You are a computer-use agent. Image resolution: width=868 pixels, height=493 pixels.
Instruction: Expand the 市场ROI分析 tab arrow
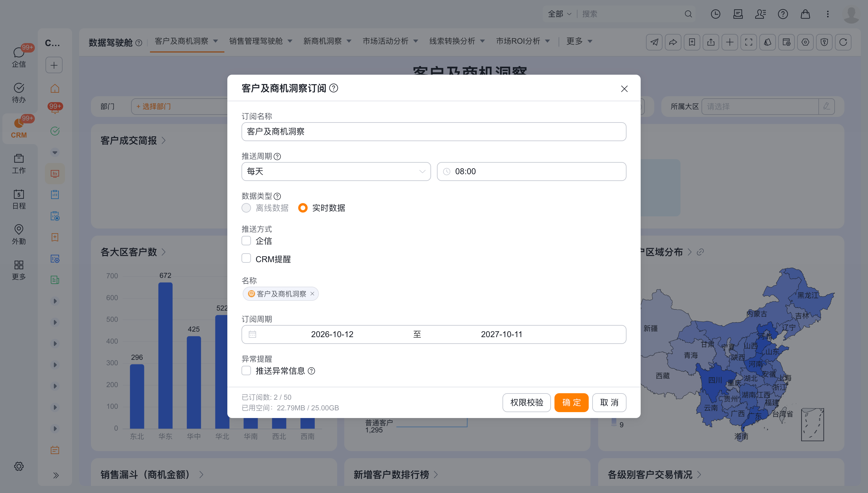tap(547, 41)
